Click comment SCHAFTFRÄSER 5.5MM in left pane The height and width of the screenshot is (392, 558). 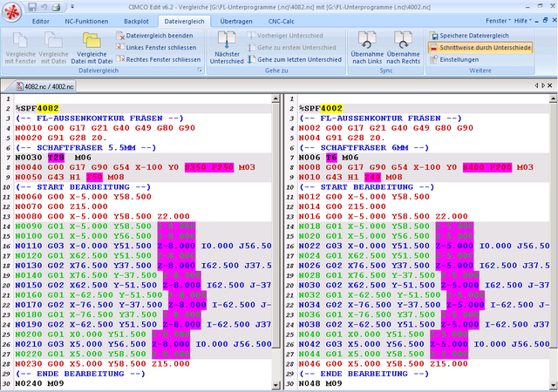(x=86, y=147)
